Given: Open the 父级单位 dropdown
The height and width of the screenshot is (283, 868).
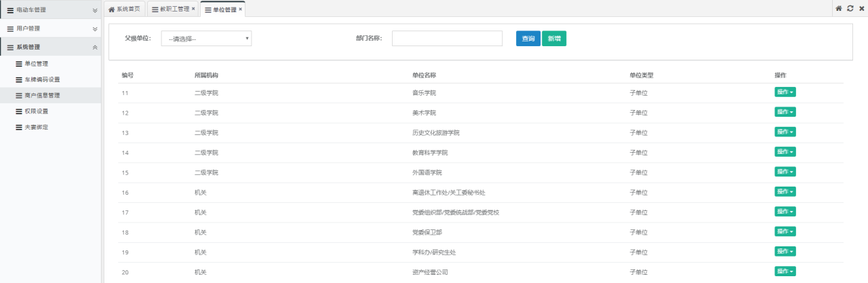Looking at the screenshot, I should pyautogui.click(x=206, y=39).
